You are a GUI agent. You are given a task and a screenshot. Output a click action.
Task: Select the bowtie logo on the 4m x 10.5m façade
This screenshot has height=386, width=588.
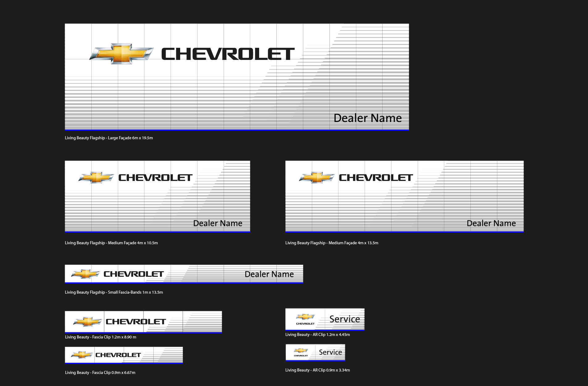coord(96,178)
